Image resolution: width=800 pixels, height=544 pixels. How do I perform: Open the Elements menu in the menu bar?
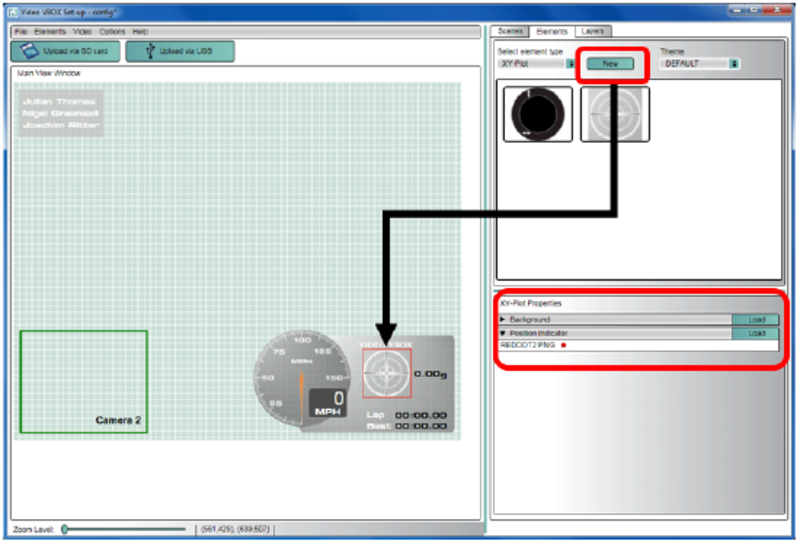click(49, 32)
